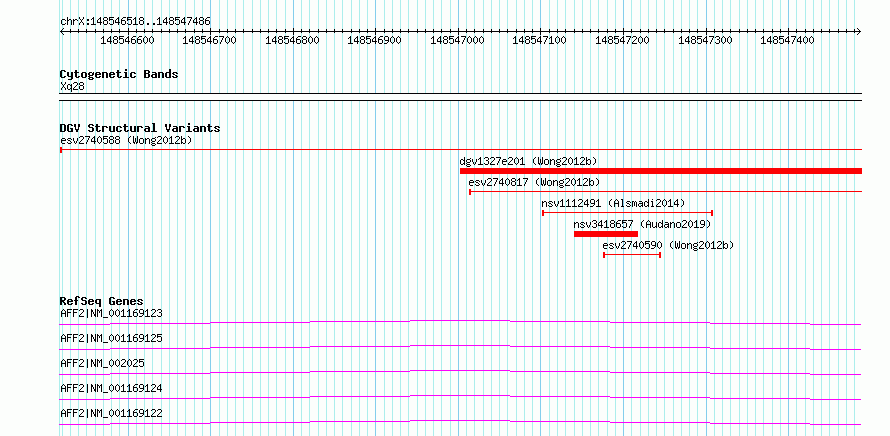Open variant esv2740817 (Wong2012b) label
The width and height of the screenshot is (890, 436).
[534, 182]
